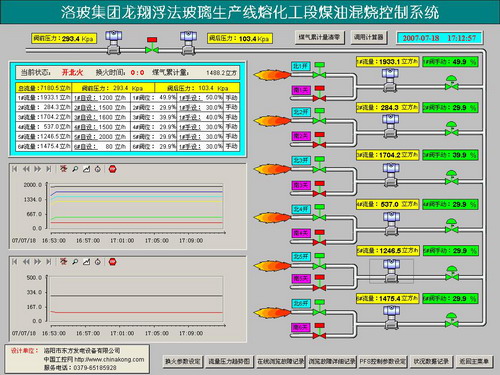Click the green control valve for line 1
This screenshot has height=375, width=500.
(x=451, y=83)
